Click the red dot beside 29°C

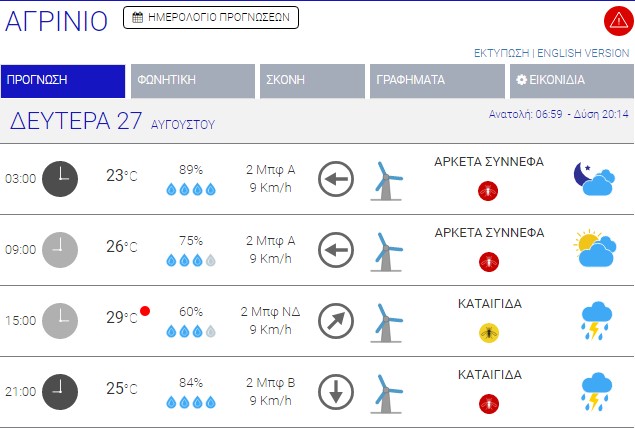[x=145, y=311]
